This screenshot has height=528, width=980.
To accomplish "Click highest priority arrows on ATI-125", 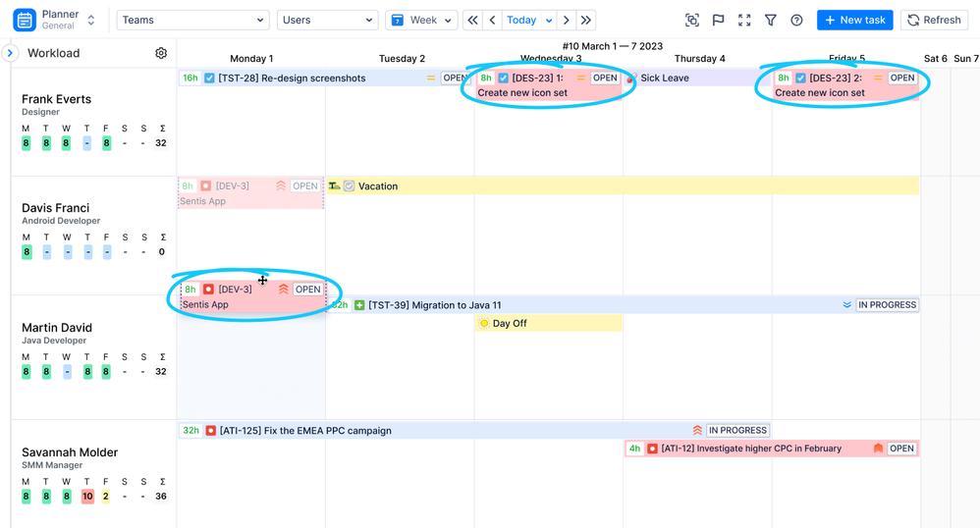I will [697, 431].
